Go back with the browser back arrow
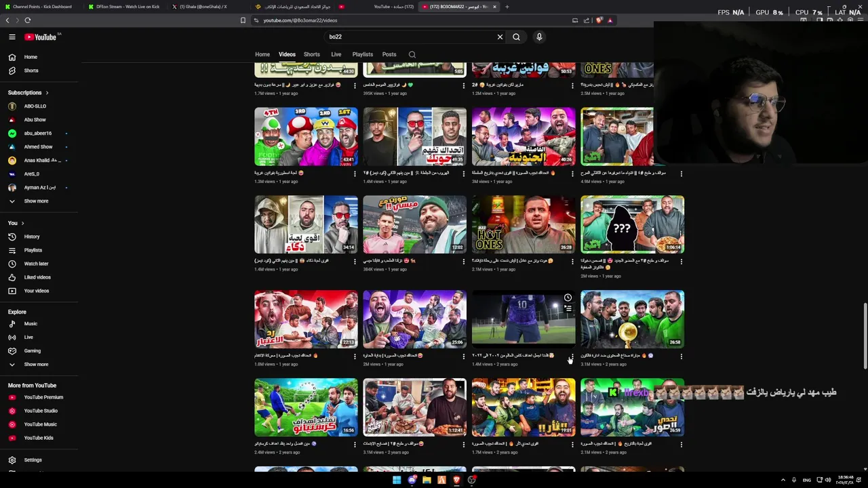868x488 pixels. click(8, 20)
